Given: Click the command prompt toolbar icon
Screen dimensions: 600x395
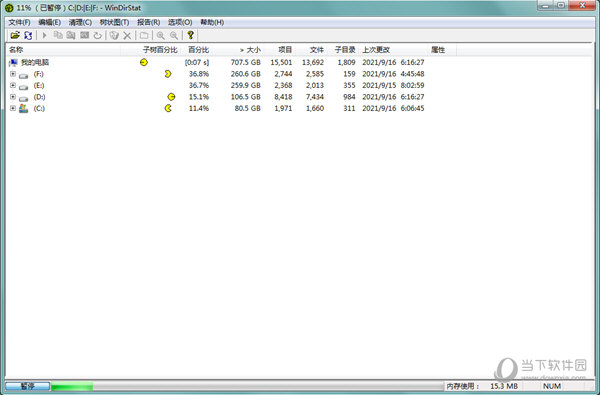Looking at the screenshot, I should click(x=85, y=35).
